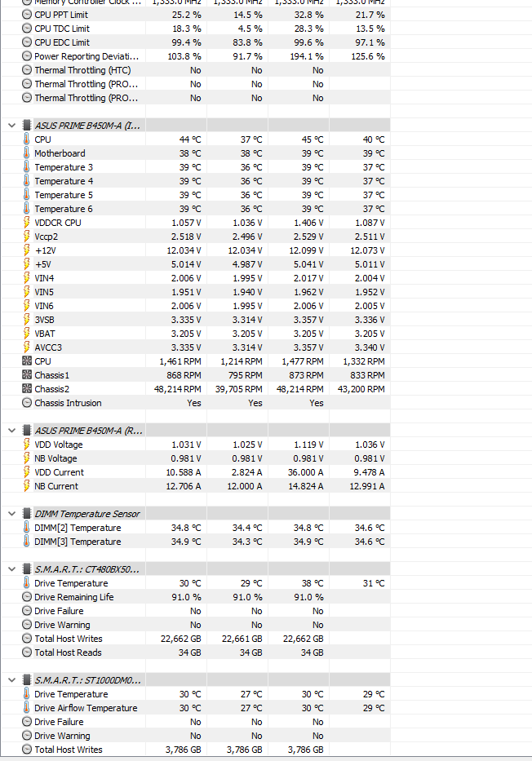Screen dimensions: 532x761
Task: Click the drive icon beside S.M.A.R.T.: CT480BX50...
Action: point(27,569)
